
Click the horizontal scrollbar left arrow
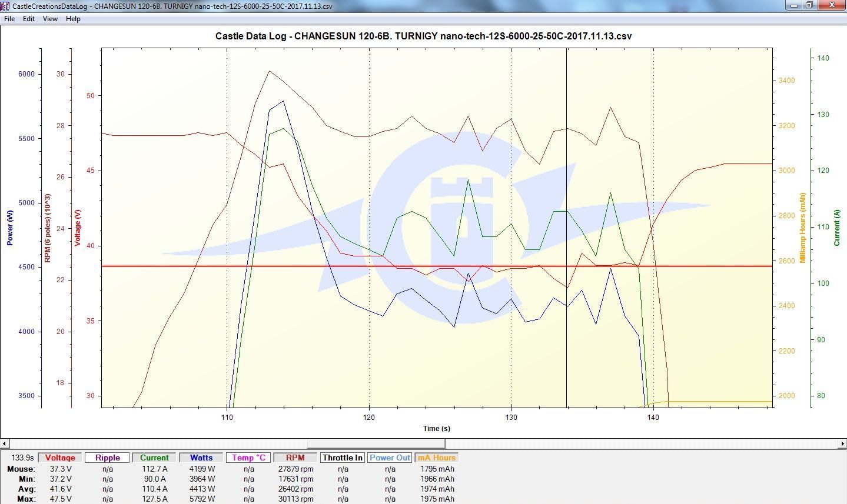click(4, 443)
